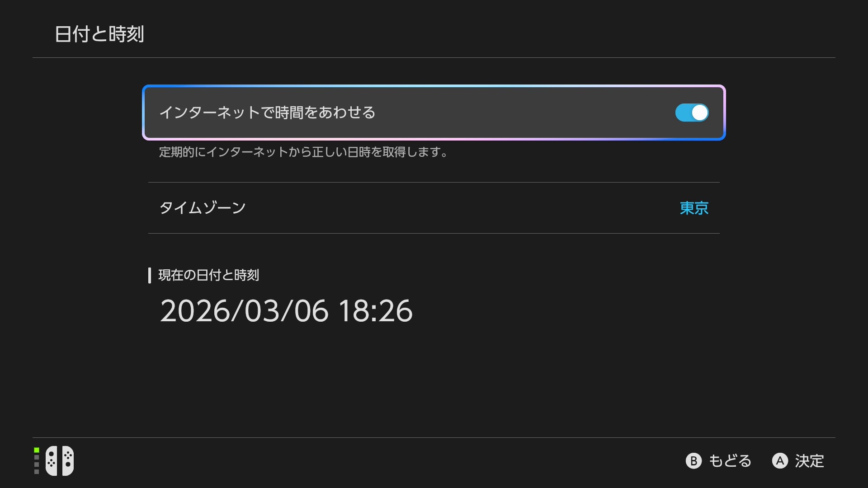This screenshot has height=488, width=868.
Task: Click the 定期的にインターネットから description text
Action: tap(303, 152)
